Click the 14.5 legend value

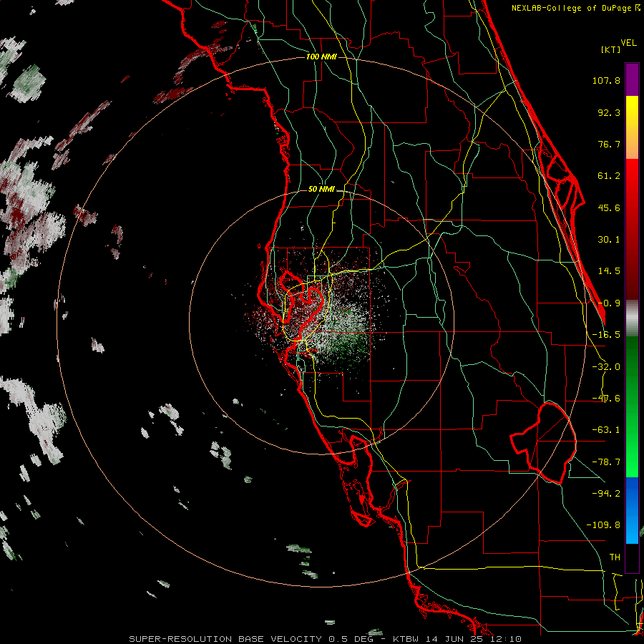click(x=609, y=271)
